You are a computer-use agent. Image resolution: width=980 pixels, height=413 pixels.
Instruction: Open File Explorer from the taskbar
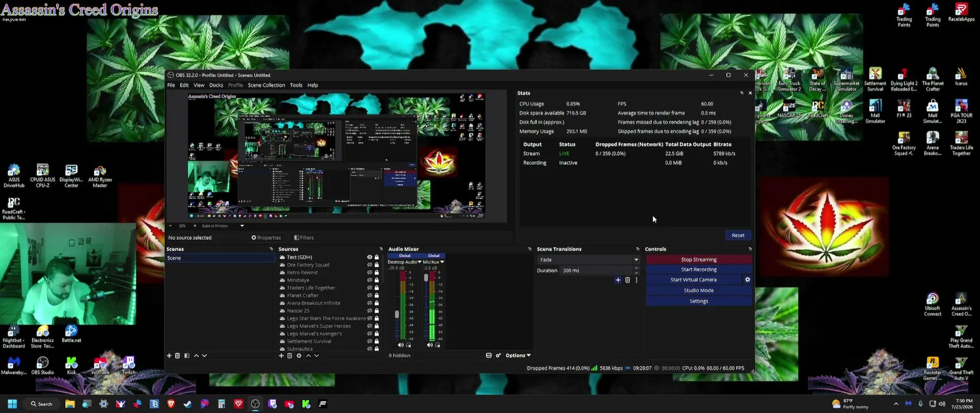point(70,404)
